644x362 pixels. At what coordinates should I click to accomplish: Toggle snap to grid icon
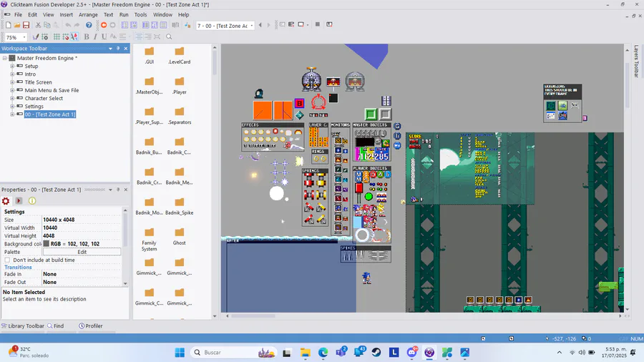[x=65, y=37]
